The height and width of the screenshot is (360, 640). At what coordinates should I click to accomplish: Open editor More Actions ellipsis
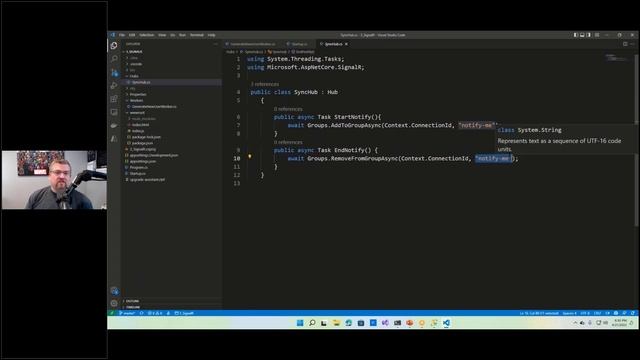point(633,44)
